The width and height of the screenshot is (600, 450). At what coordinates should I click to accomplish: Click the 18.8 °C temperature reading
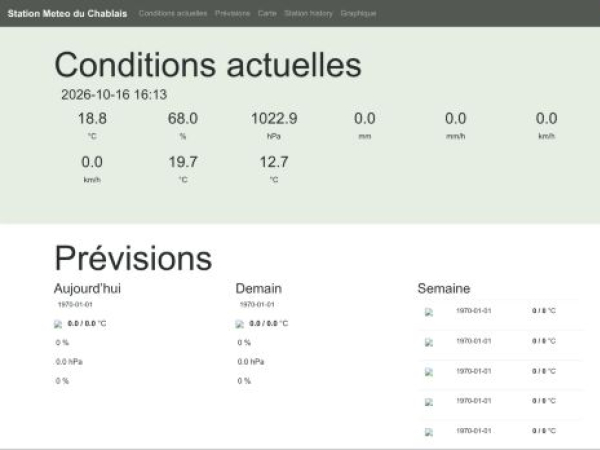click(92, 119)
